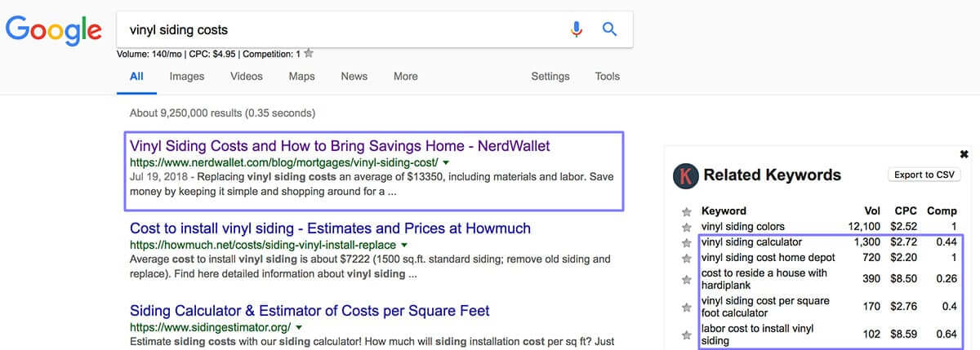Open the More search options menu
Viewport: 980px width, 350px height.
click(x=405, y=76)
